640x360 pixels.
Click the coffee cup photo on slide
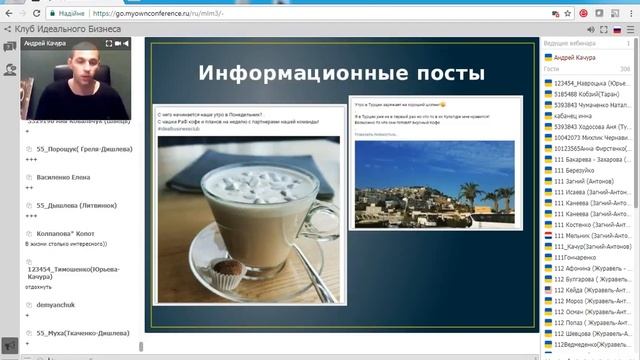(249, 220)
